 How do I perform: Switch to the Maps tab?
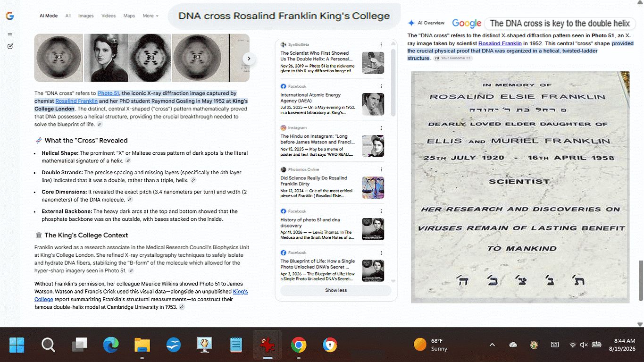click(129, 16)
